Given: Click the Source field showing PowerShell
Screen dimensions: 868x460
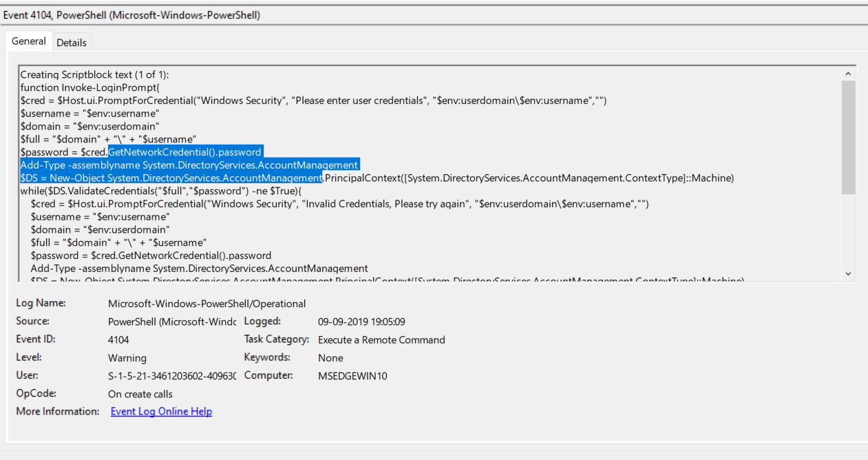Looking at the screenshot, I should (172, 322).
